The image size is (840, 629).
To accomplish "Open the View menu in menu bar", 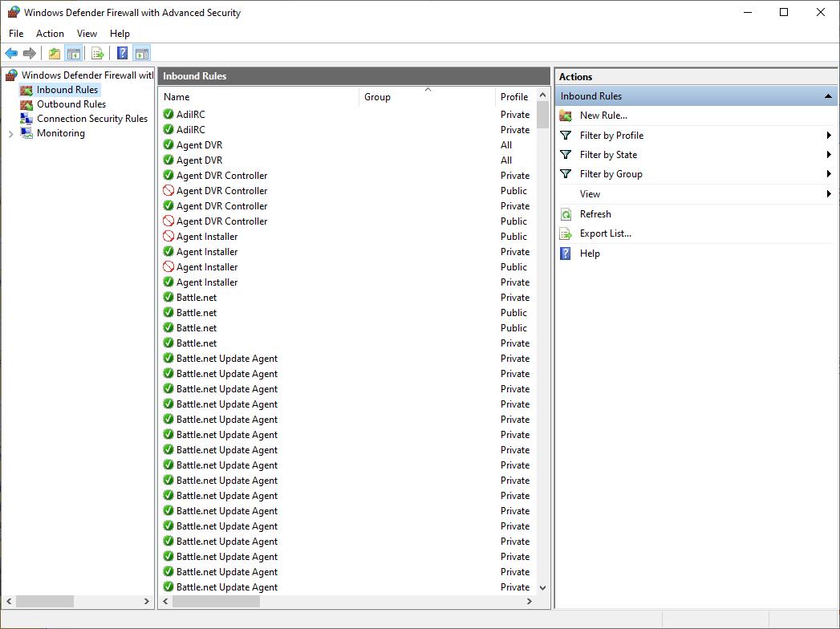I will (x=87, y=33).
